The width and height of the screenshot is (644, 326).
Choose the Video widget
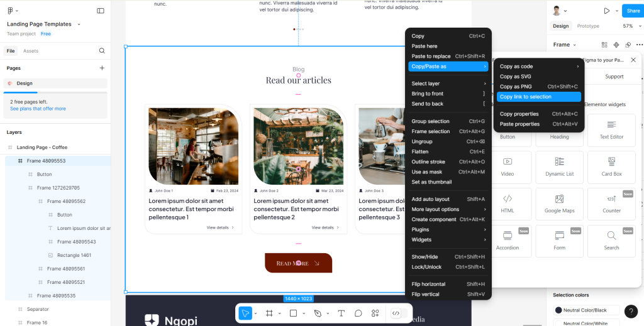[x=508, y=167]
